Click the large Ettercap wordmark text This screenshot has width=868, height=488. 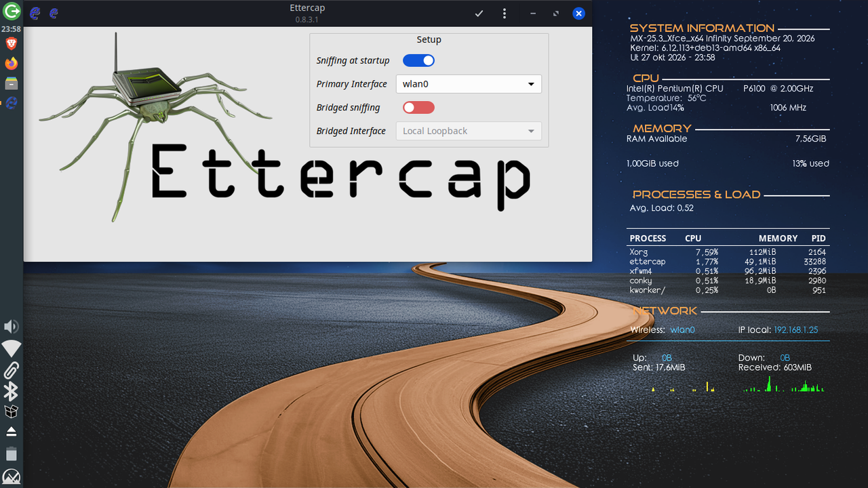pos(340,176)
